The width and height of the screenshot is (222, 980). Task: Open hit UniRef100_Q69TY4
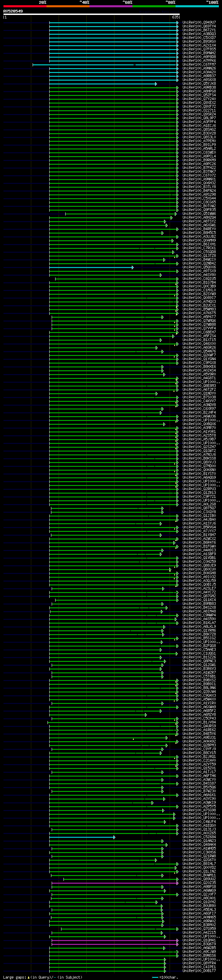[199, 26]
